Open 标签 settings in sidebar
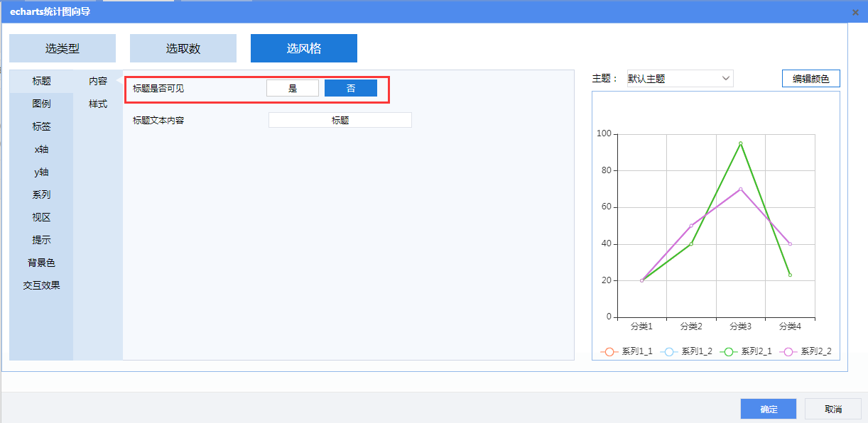868x423 pixels. pos(41,126)
